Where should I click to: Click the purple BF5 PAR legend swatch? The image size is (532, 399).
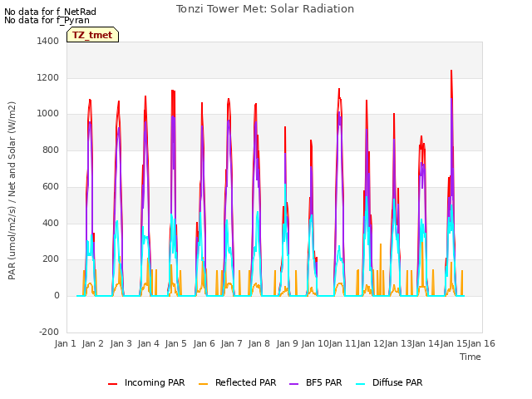pos(293,384)
